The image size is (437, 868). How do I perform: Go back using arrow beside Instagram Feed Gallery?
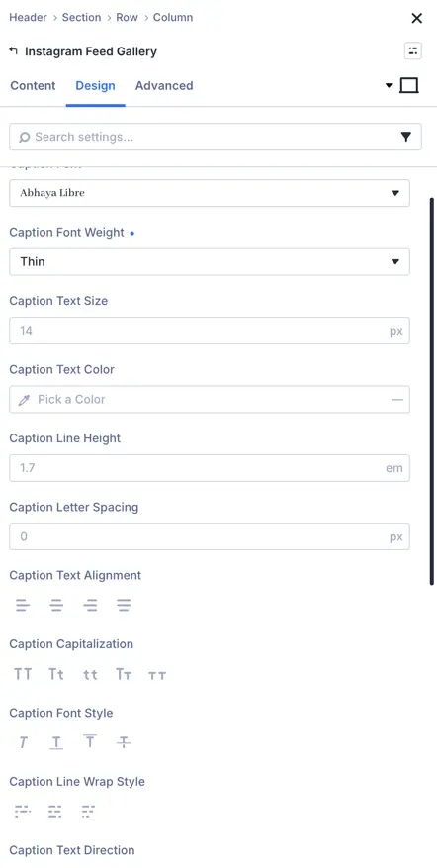(x=14, y=50)
